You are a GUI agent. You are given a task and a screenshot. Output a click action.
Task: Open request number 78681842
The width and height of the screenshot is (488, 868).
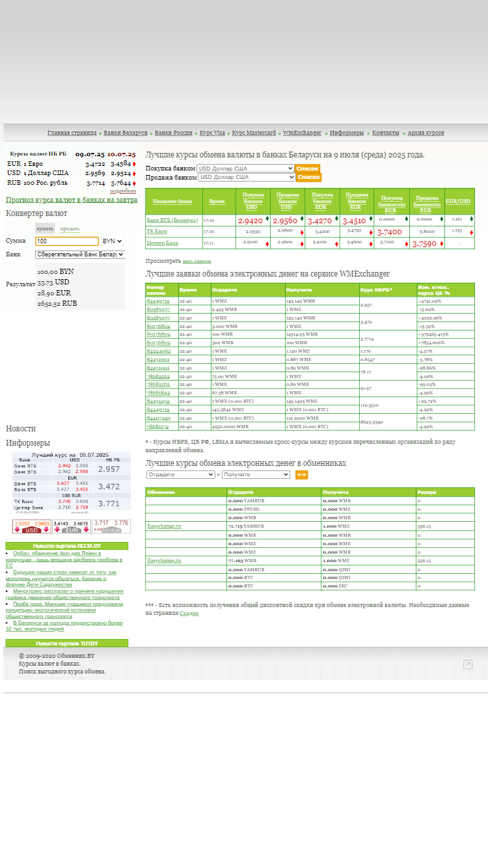(x=159, y=393)
